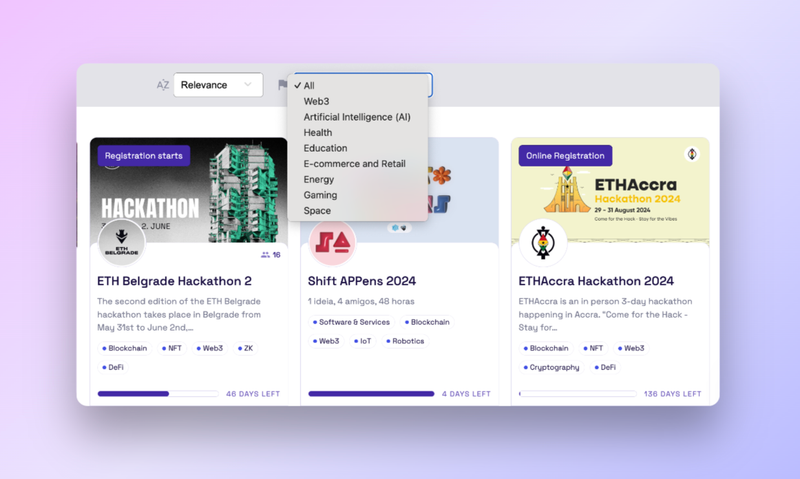Select the checked All option
Screen dimensions: 800x479
(x=309, y=86)
